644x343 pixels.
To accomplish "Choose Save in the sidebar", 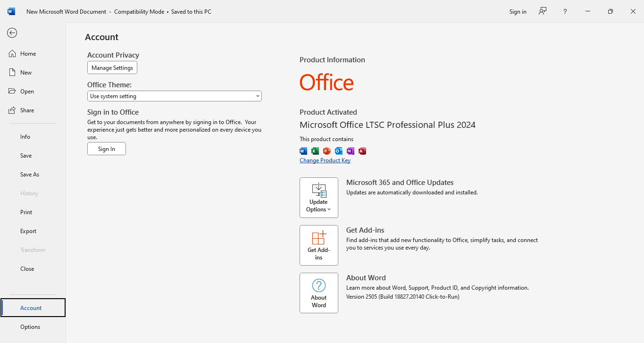I will click(x=33, y=155).
